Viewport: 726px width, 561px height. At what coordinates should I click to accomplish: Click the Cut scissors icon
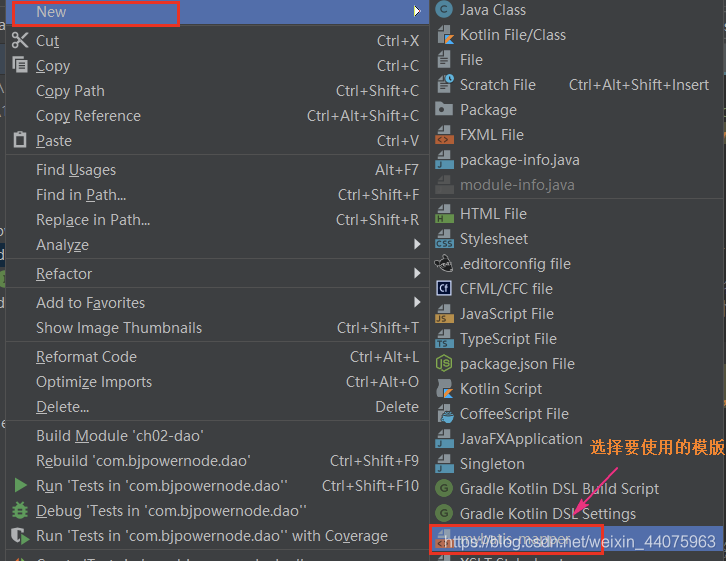click(x=20, y=41)
